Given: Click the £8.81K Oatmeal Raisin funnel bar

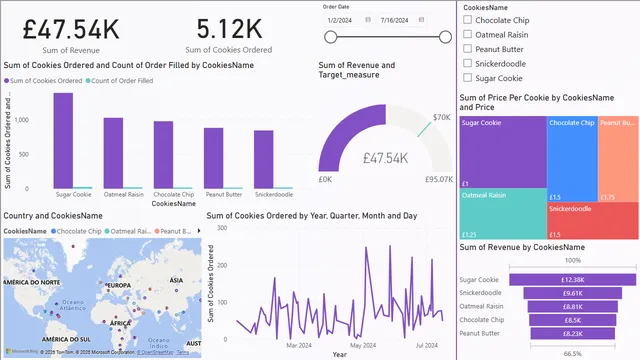Looking at the screenshot, I should click(x=573, y=307).
